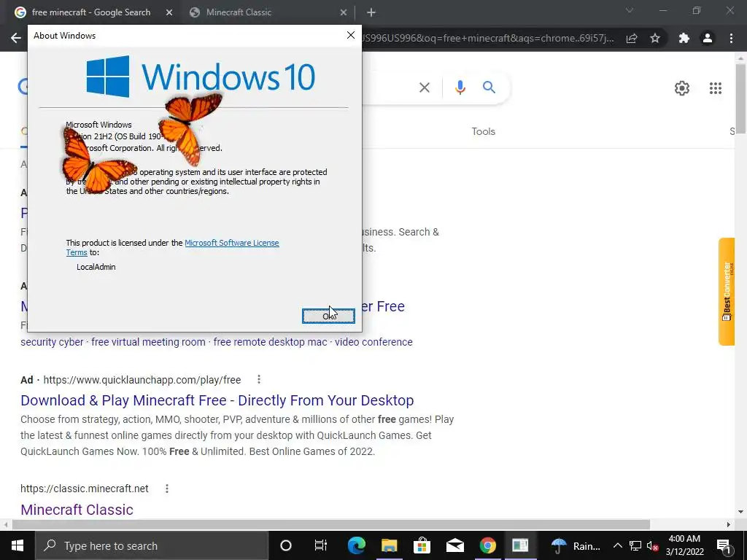
Task: Open network status in the system tray
Action: tap(635, 545)
